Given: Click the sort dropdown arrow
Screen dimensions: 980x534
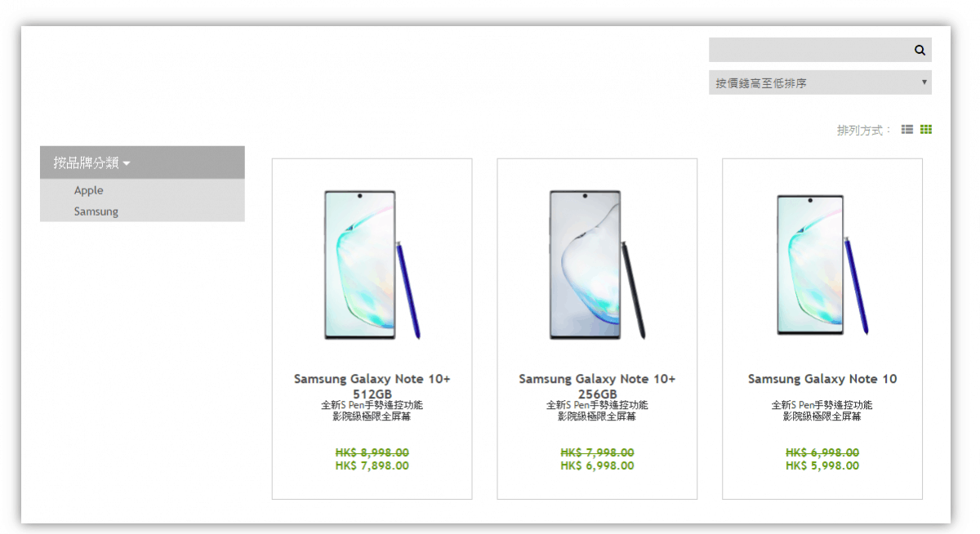Looking at the screenshot, I should pos(924,82).
